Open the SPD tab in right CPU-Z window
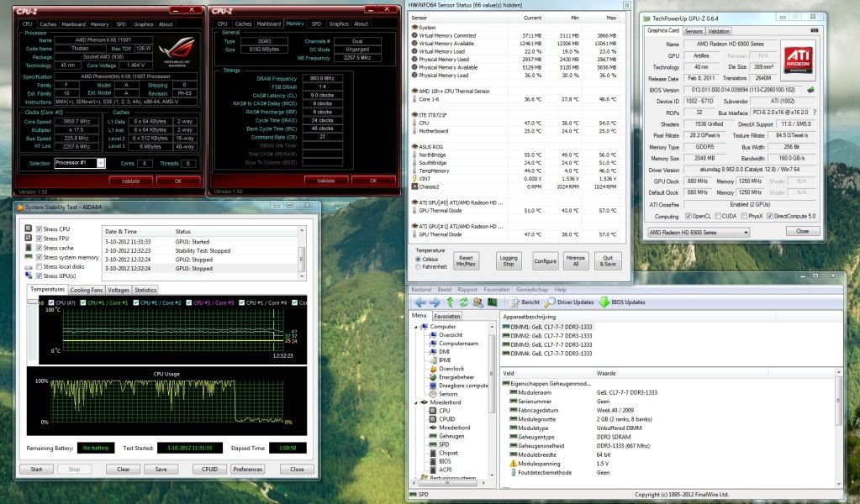 (316, 24)
